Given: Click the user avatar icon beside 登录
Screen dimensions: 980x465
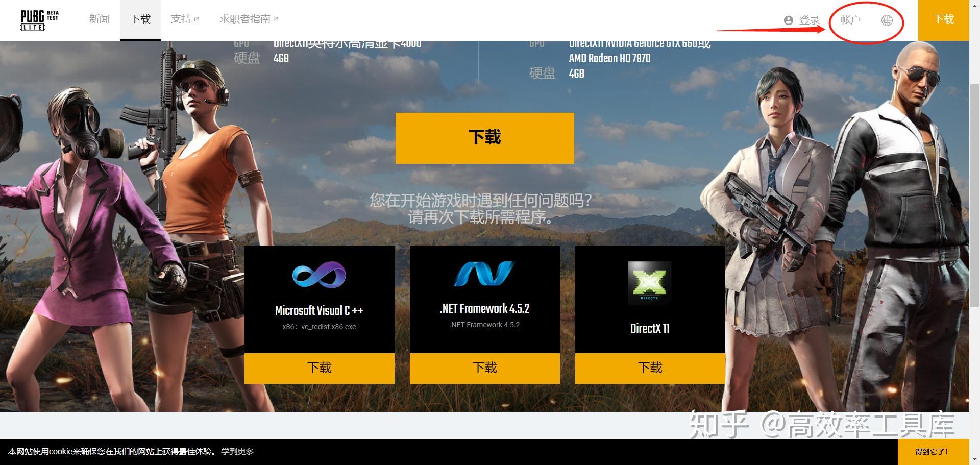Looking at the screenshot, I should pos(789,20).
